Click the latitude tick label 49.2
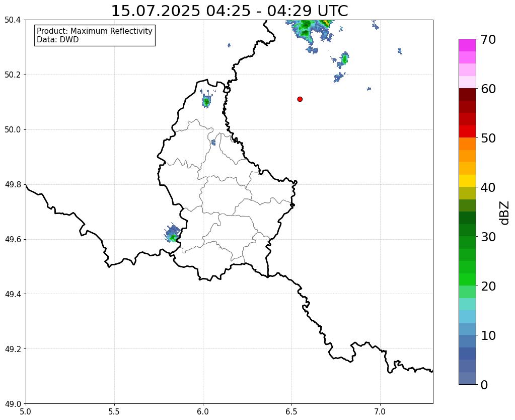The height and width of the screenshot is (420, 515). click(13, 349)
